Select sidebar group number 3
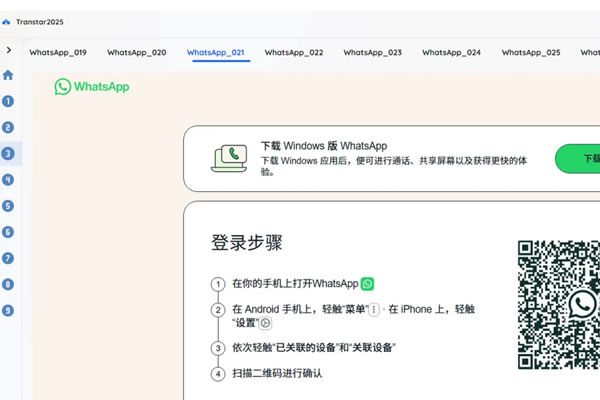This screenshot has height=400, width=600. click(8, 154)
